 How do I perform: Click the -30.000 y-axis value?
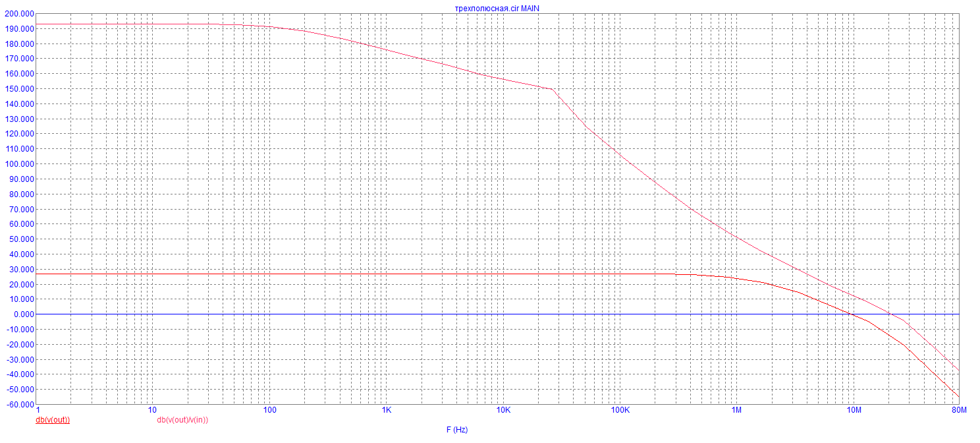(20, 359)
